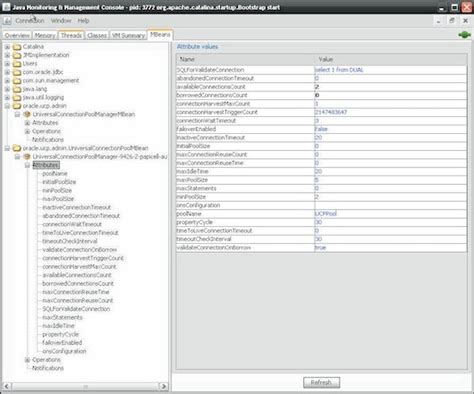Select the initialPoolSize attribute in tree

[x=59, y=182]
